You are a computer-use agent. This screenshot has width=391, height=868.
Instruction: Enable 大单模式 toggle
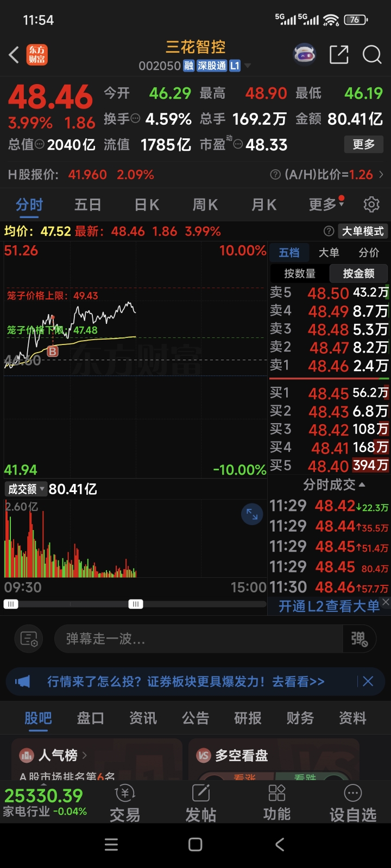[x=363, y=231]
